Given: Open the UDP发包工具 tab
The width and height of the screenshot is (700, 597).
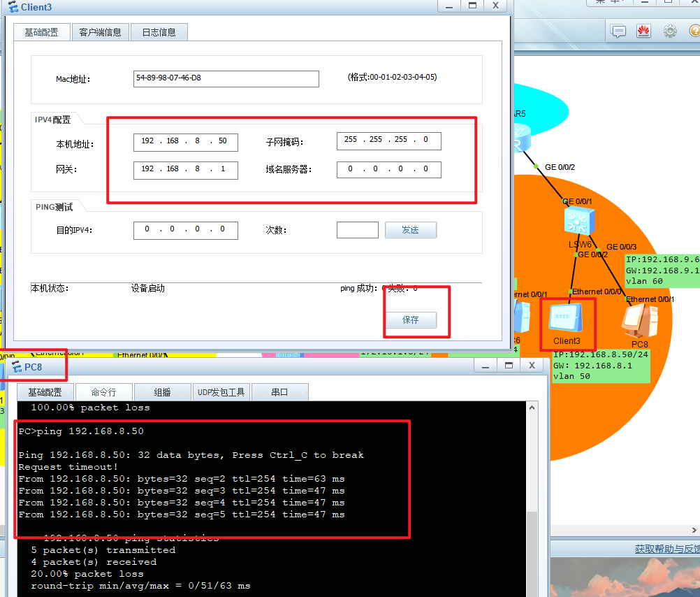Looking at the screenshot, I should [221, 392].
